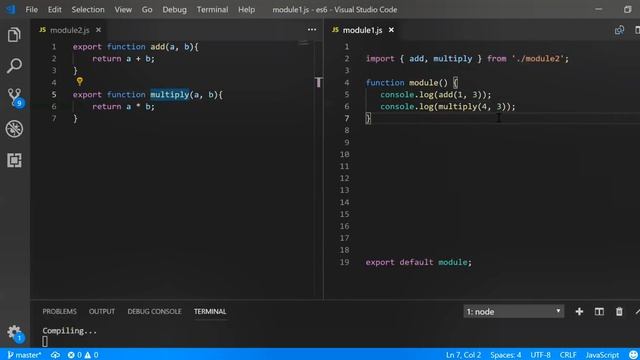Open the Edit menu
The height and width of the screenshot is (360, 640).
coord(54,9)
